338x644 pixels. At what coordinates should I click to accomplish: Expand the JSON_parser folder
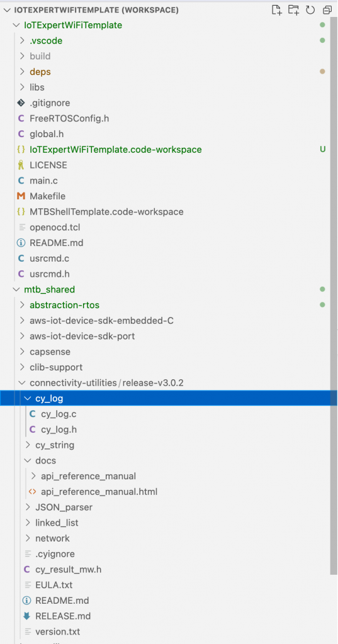click(28, 508)
